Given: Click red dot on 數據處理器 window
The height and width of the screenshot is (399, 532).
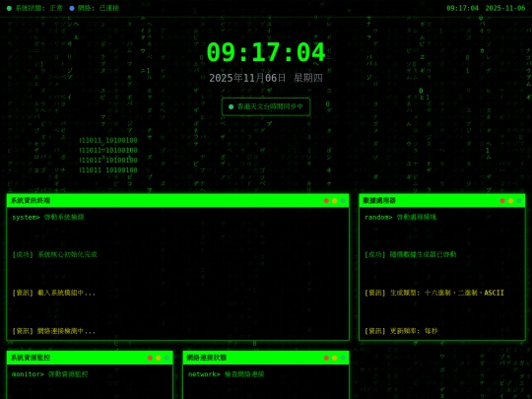Looking at the screenshot, I should 502,201.
